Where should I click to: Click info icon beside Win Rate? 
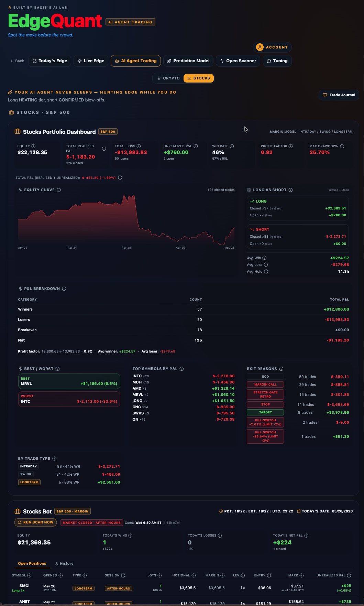pos(232,146)
